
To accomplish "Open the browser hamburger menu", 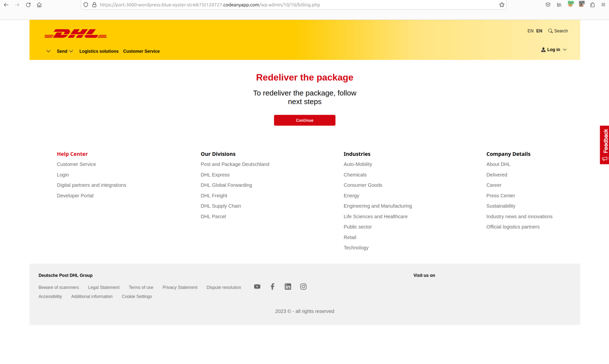I will tap(603, 5).
